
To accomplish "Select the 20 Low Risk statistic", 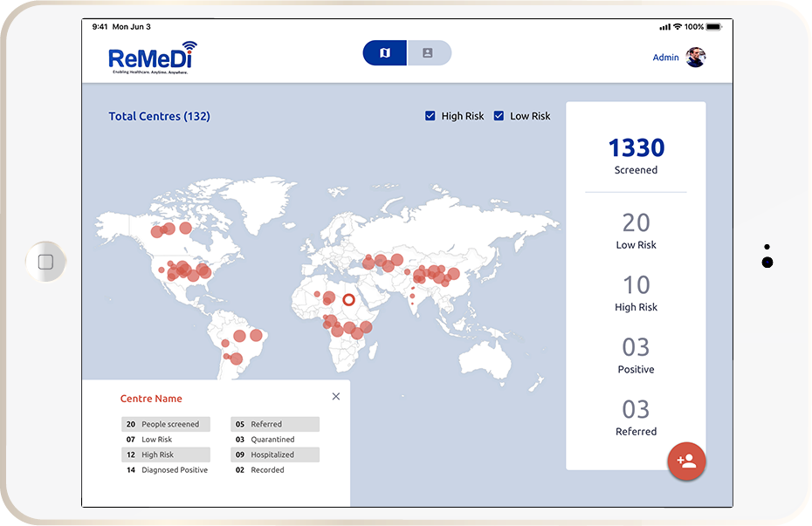I will [636, 231].
